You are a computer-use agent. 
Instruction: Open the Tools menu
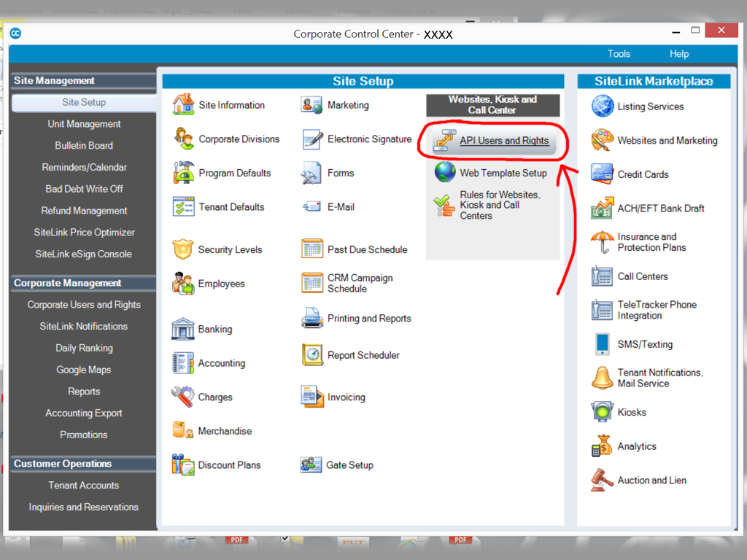click(619, 54)
